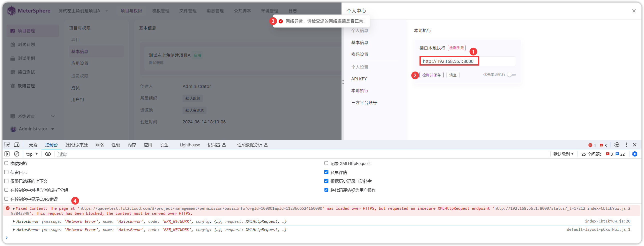Viewport: 644px width, 246px height.
Task: Click the 22 info issues badge
Action: tap(620, 154)
